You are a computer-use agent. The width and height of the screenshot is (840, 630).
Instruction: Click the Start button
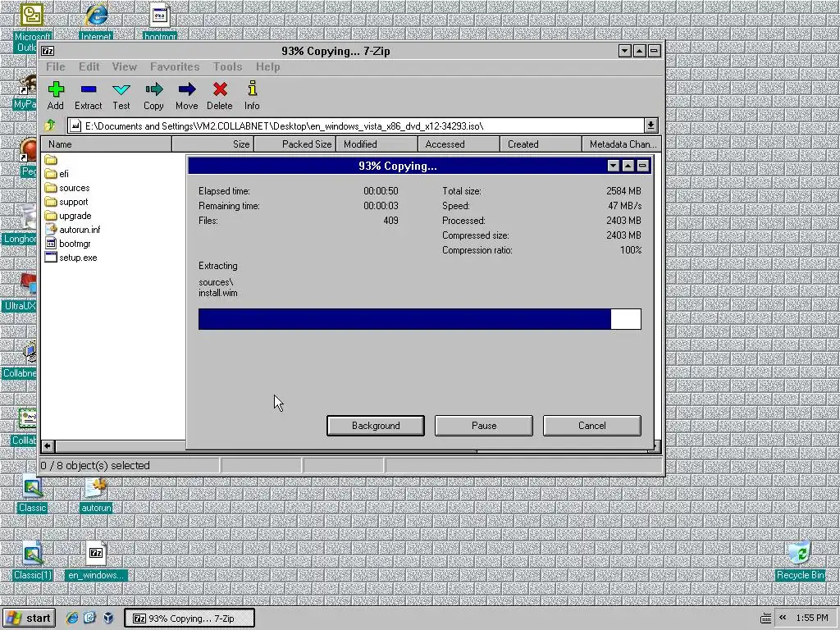pos(29,618)
